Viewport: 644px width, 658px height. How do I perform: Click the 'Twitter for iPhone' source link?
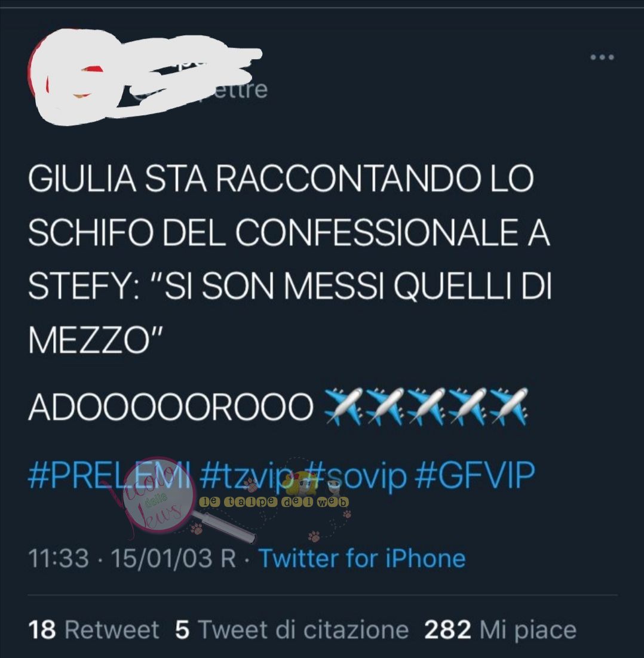click(363, 558)
